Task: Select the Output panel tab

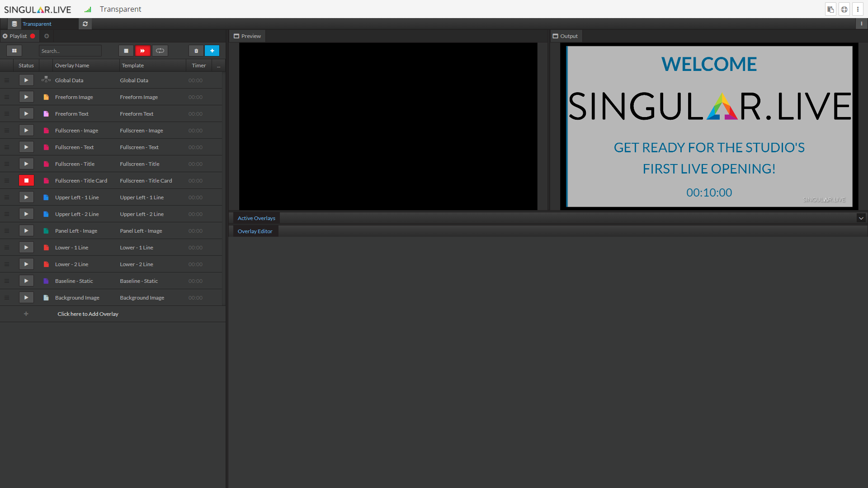Action: click(x=566, y=36)
